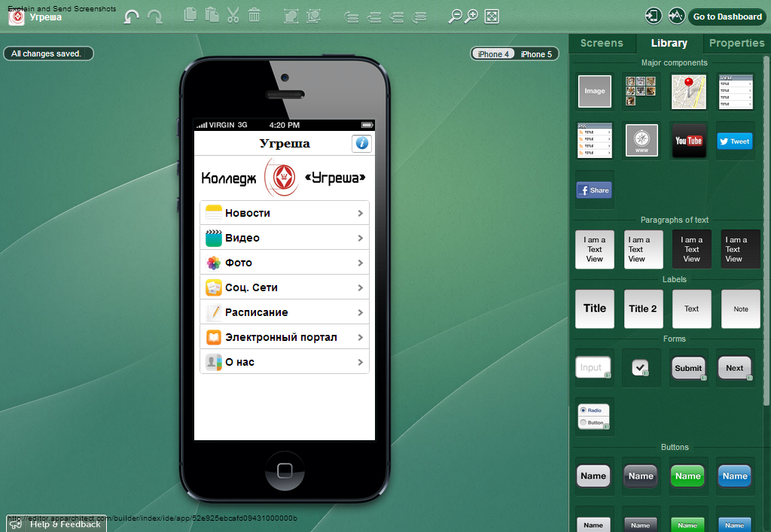The width and height of the screenshot is (771, 532).
Task: Click the App Store publish icon
Action: (677, 16)
